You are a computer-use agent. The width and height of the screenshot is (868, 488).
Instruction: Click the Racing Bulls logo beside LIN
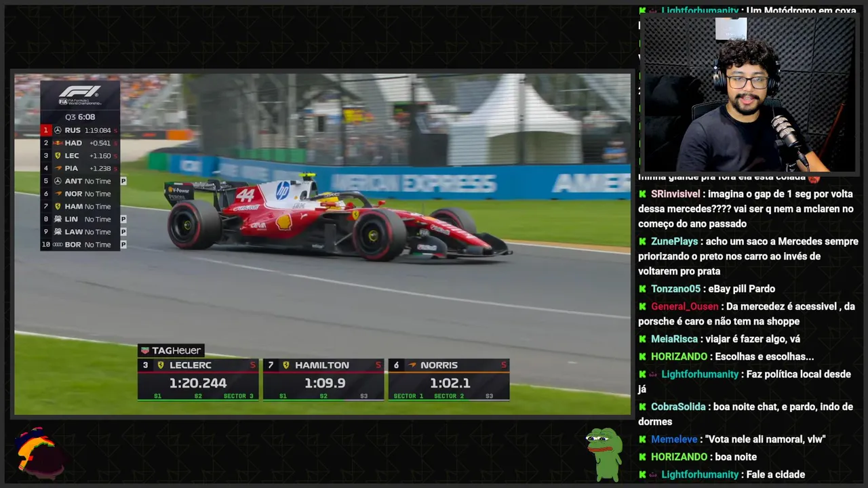[58, 219]
